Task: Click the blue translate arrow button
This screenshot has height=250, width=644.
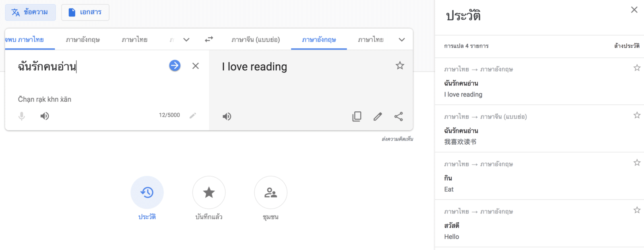Action: (175, 66)
